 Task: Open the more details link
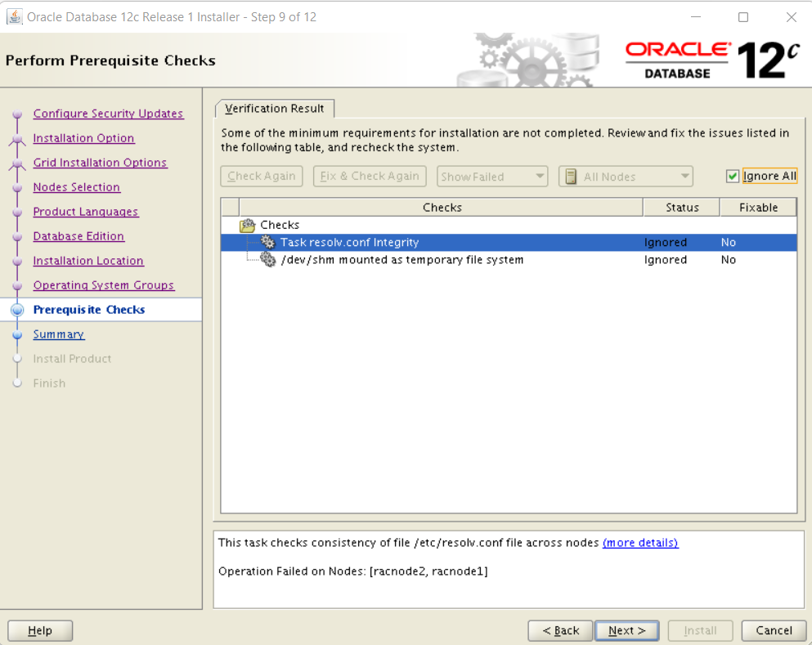tap(640, 543)
